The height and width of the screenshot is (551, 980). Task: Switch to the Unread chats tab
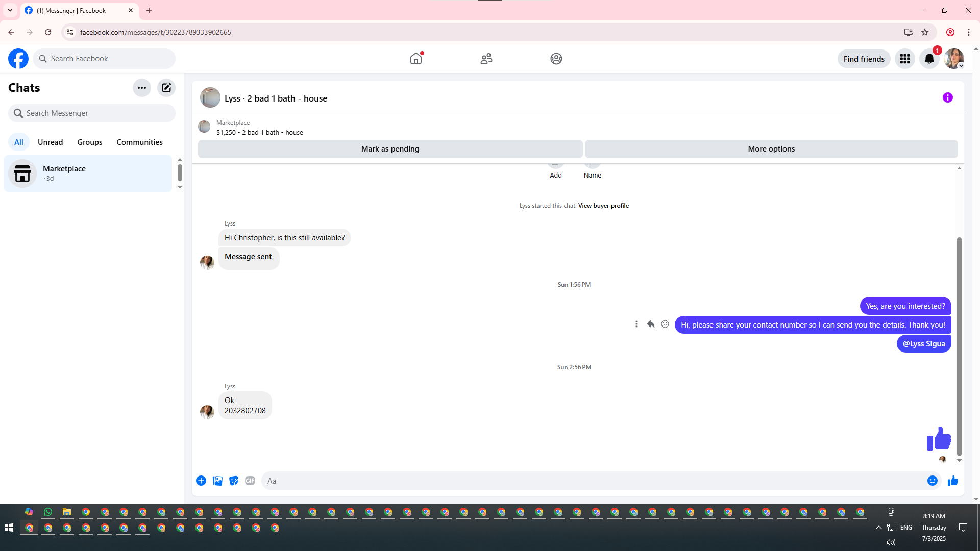tap(50, 142)
